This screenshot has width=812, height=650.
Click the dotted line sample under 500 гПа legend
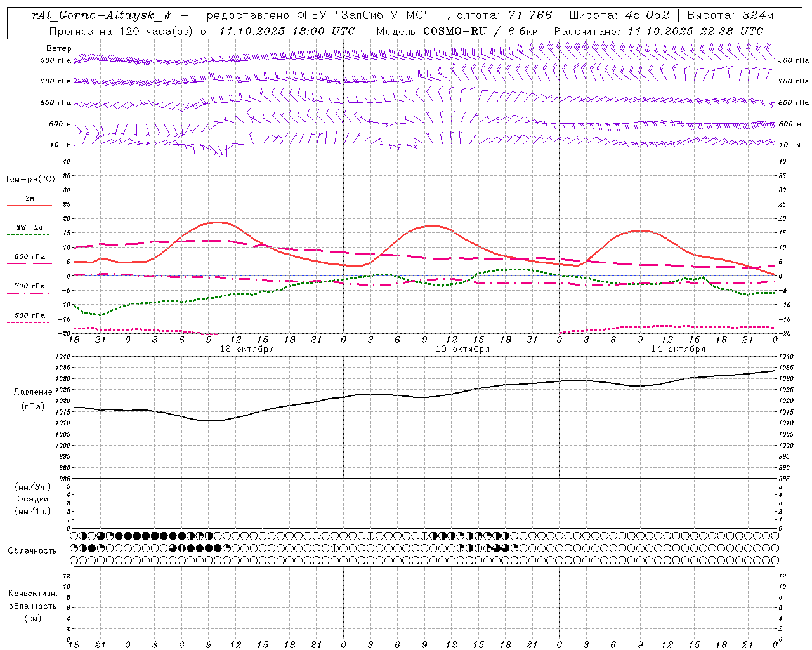[x=29, y=323]
